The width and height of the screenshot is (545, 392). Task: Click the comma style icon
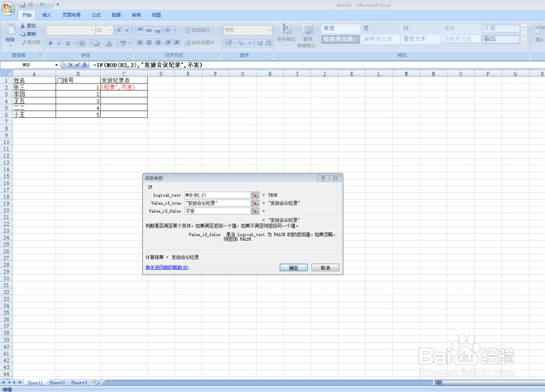coord(250,43)
